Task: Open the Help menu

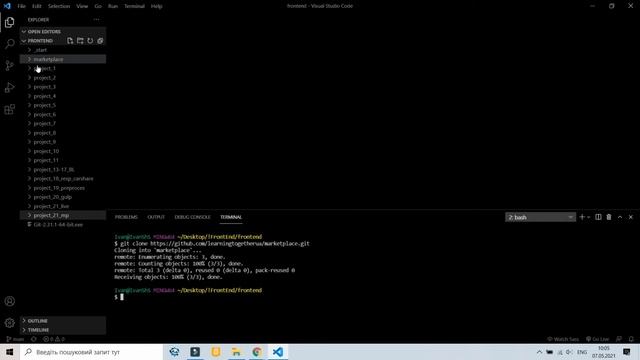Action: point(156,6)
